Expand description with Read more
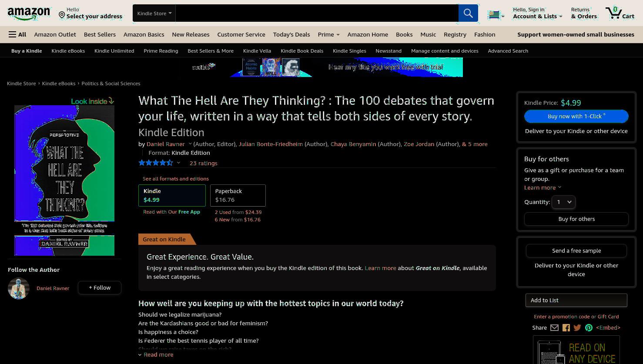 156,354
